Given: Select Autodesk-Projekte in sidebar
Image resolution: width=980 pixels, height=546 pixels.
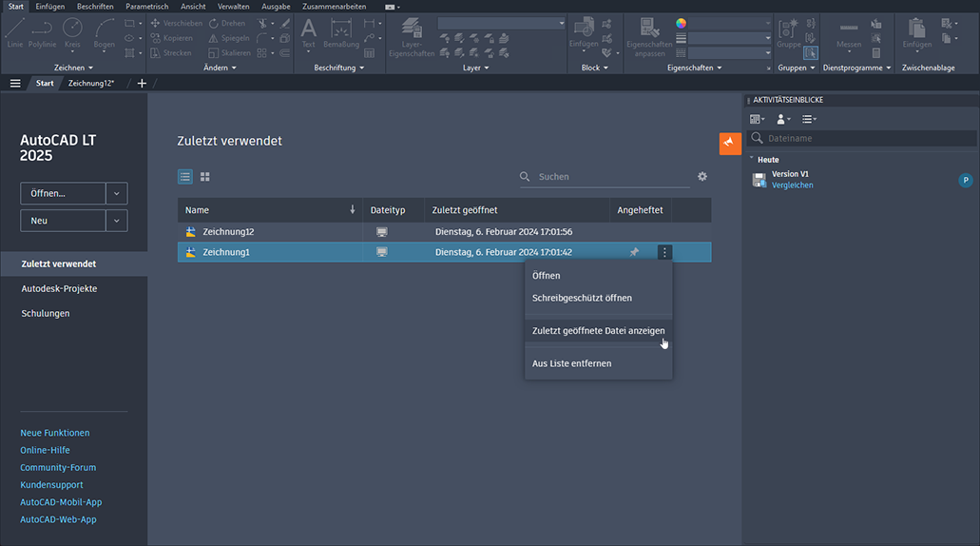Looking at the screenshot, I should 59,289.
